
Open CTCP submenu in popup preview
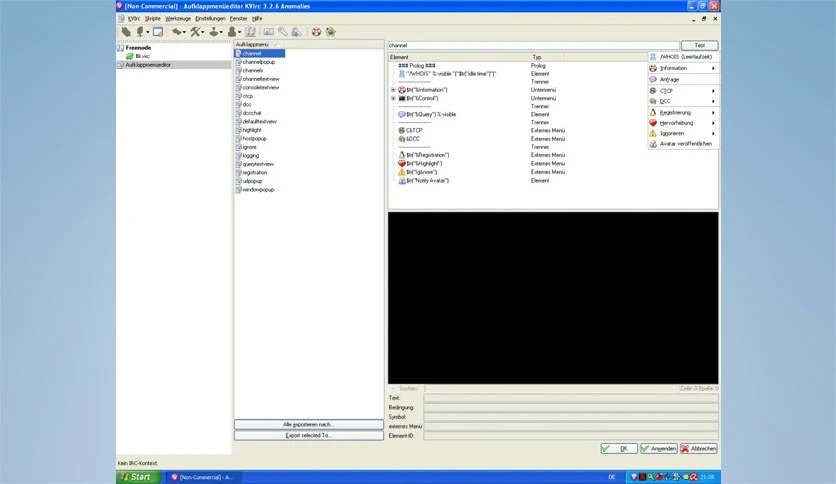683,91
